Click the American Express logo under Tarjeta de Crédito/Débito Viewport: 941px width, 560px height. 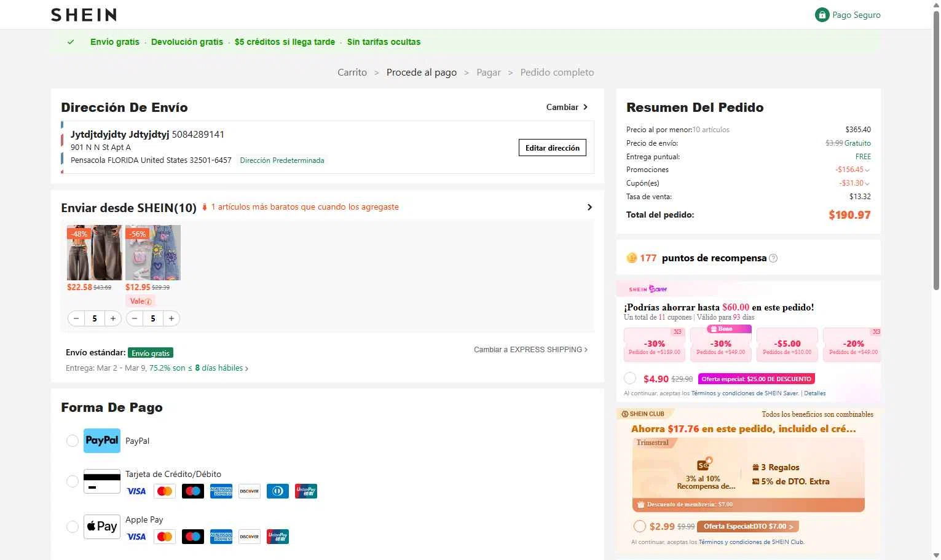pos(221,491)
